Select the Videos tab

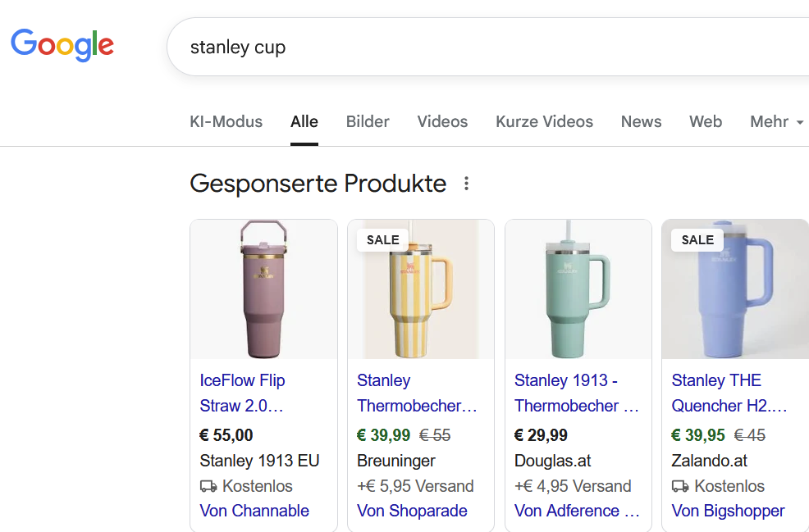[x=442, y=122]
